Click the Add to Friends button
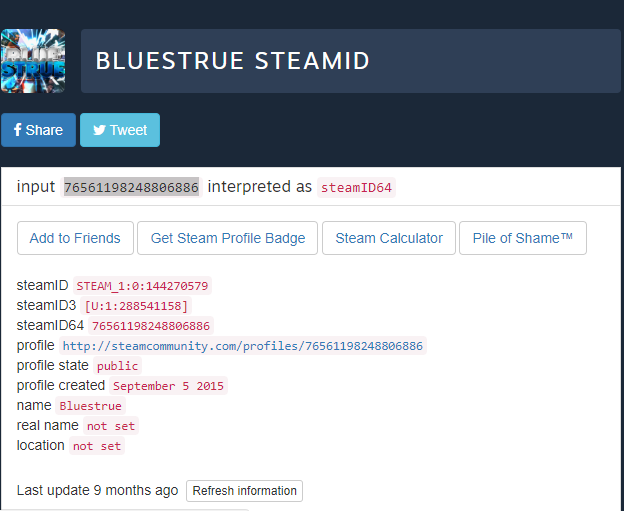 point(75,238)
